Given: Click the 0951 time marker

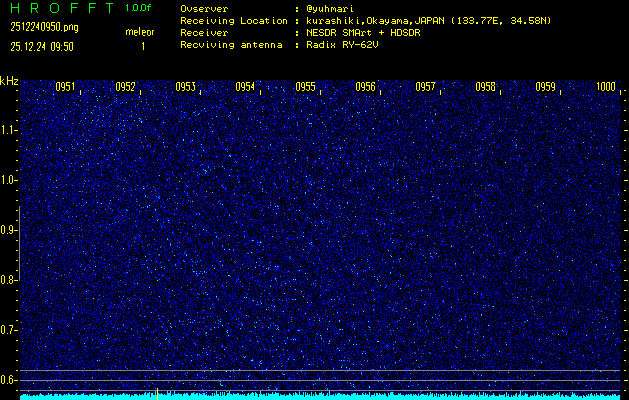Looking at the screenshot, I should coord(66,88).
